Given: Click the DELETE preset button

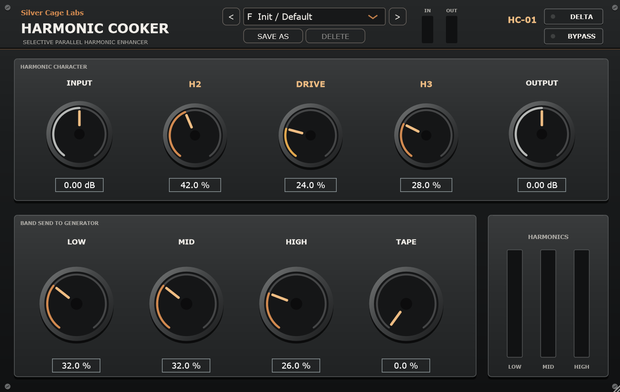Looking at the screenshot, I should (x=335, y=36).
